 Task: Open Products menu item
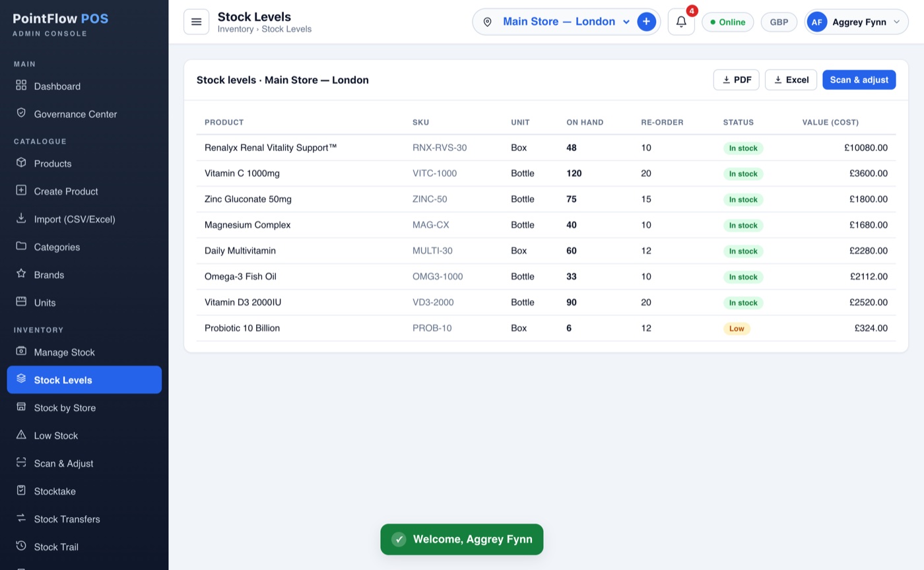point(84,163)
